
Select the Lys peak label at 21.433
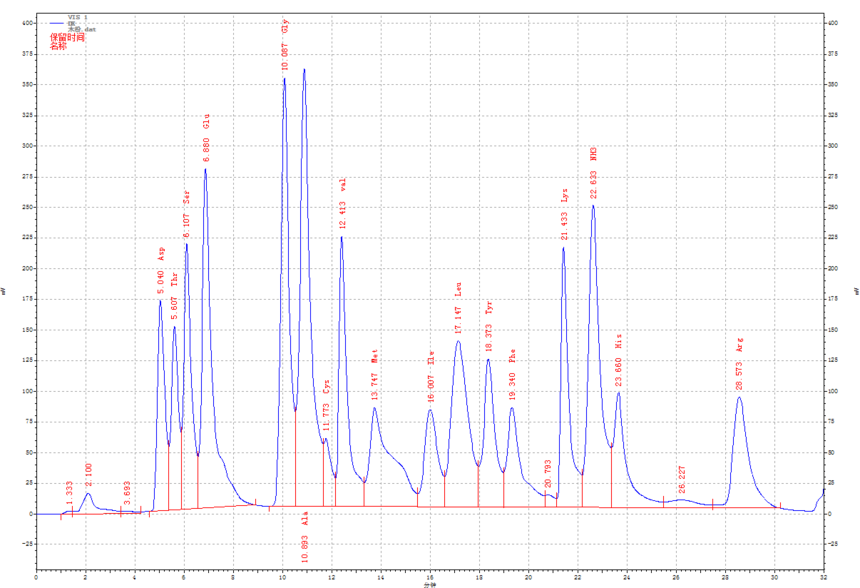click(564, 215)
